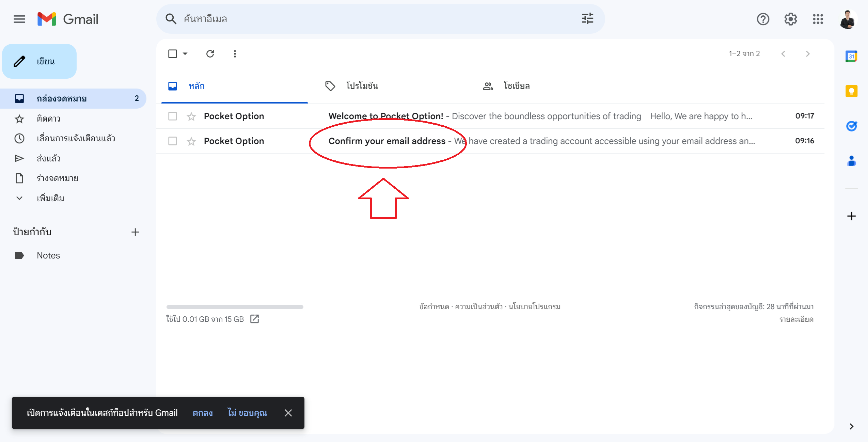Open Google Tasks side panel

click(x=851, y=126)
